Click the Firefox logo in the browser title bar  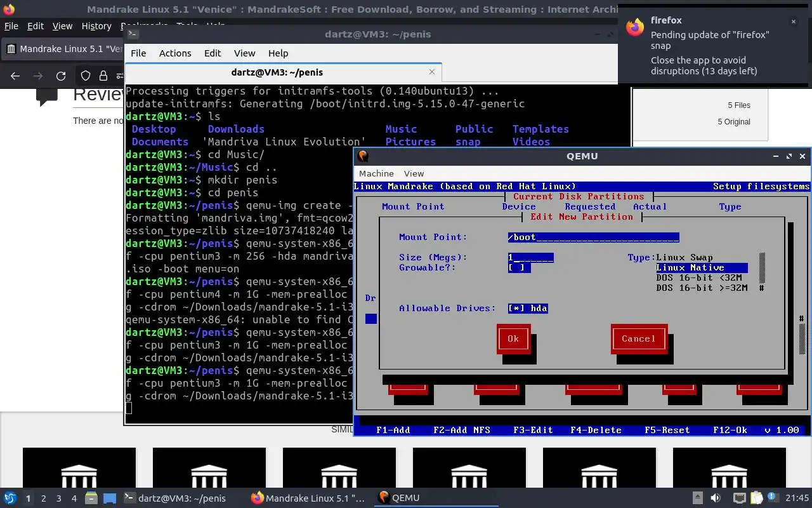pos(10,9)
